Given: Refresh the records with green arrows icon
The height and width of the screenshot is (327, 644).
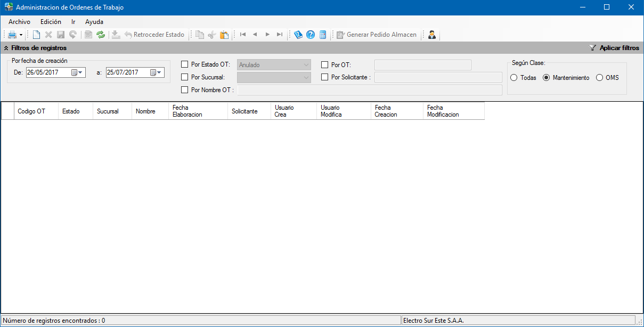Looking at the screenshot, I should [101, 35].
